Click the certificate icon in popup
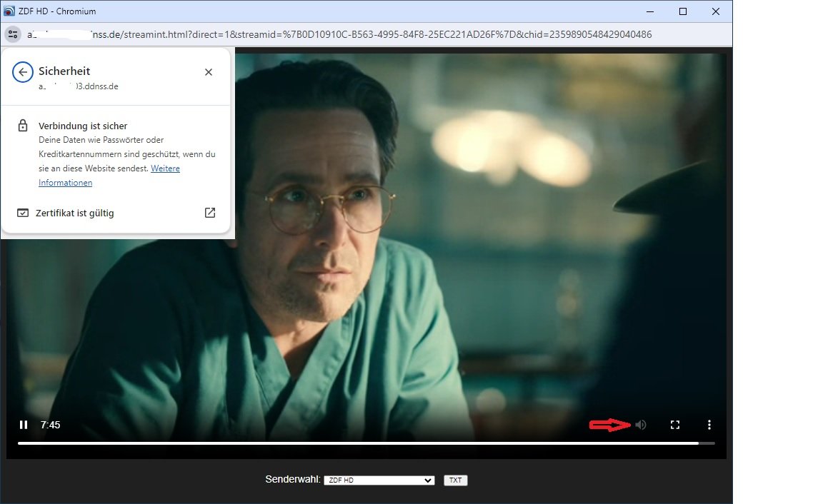823x504 pixels. 23,213
